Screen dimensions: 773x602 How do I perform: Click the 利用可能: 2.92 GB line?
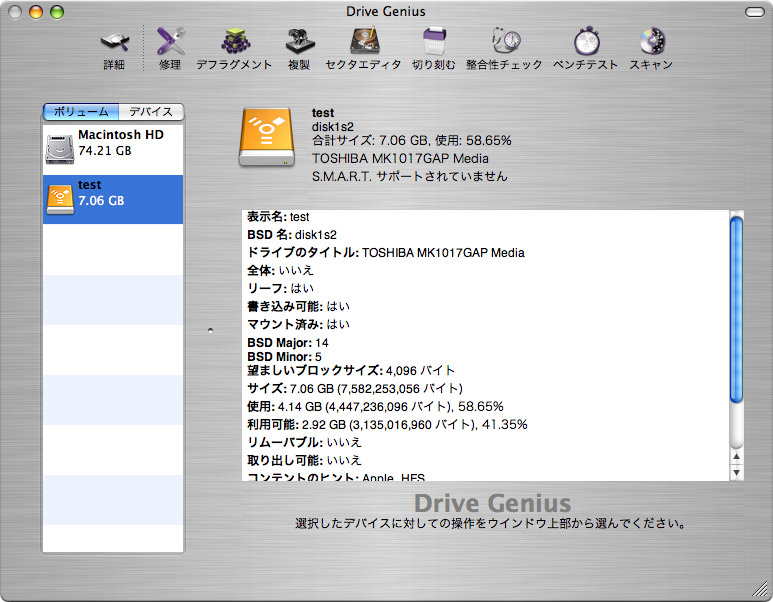point(387,425)
